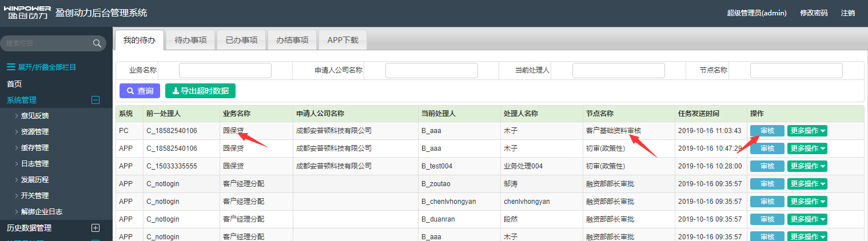The height and width of the screenshot is (241, 868).
Task: Open 更多操作 dropdown for B_test004 row
Action: pos(807,166)
